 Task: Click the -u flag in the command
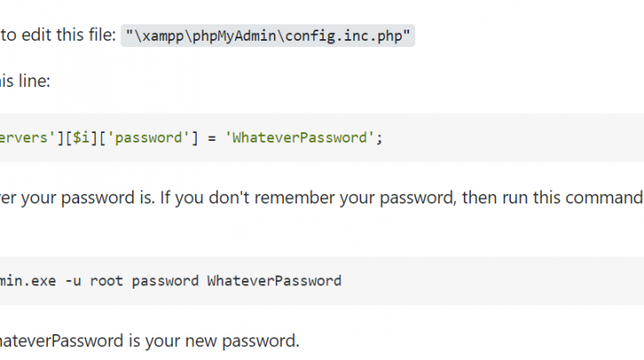point(73,281)
